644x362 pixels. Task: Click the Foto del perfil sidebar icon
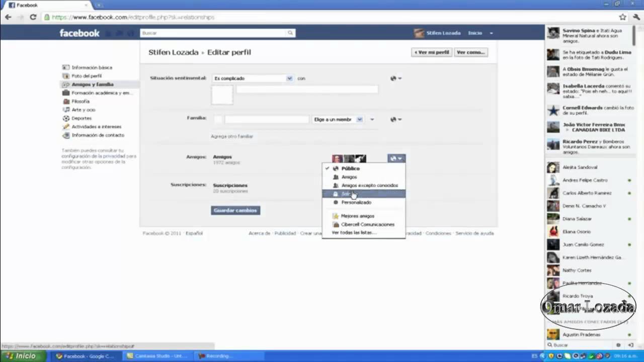(66, 76)
